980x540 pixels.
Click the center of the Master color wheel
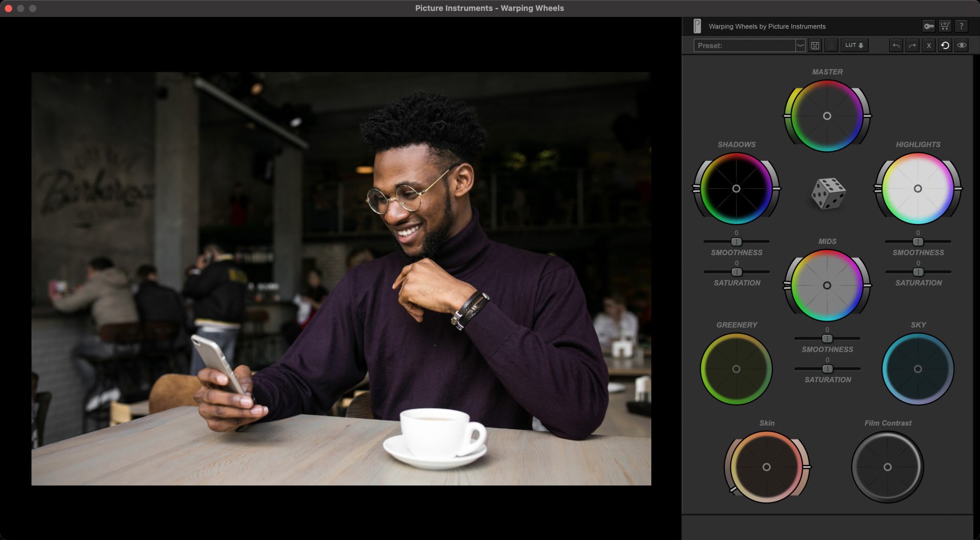click(x=827, y=116)
